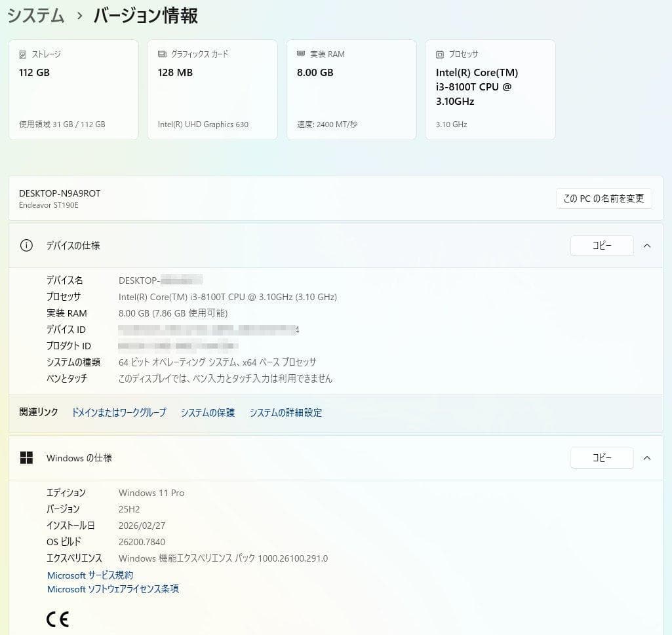Click the breadcrumb chevron after システム

79,16
